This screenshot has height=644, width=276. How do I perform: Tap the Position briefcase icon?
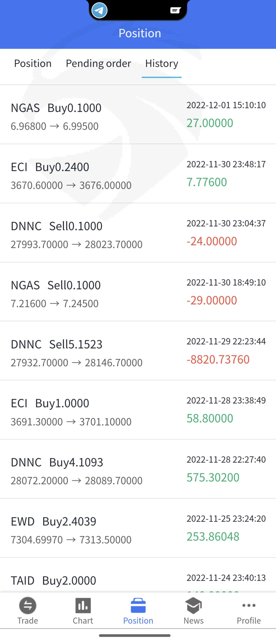click(138, 605)
